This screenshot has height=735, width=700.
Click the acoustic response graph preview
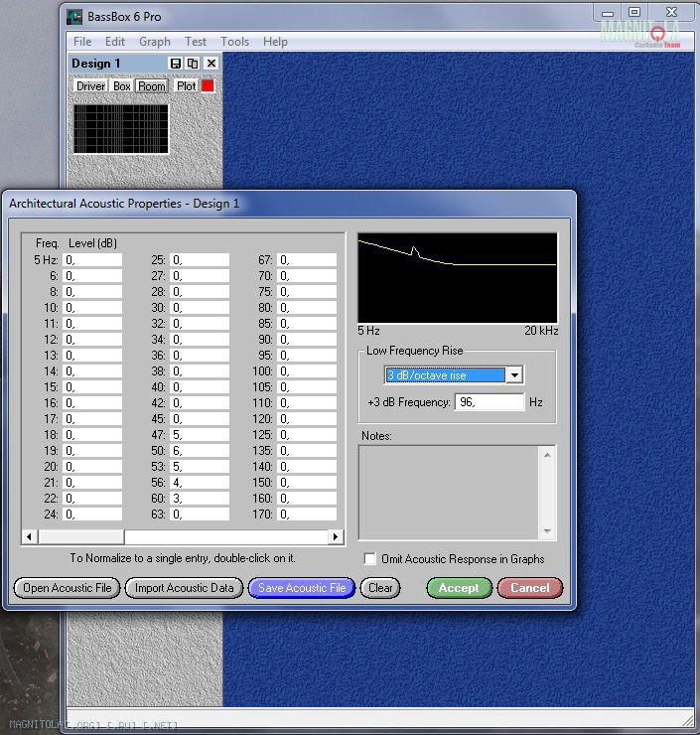(458, 277)
